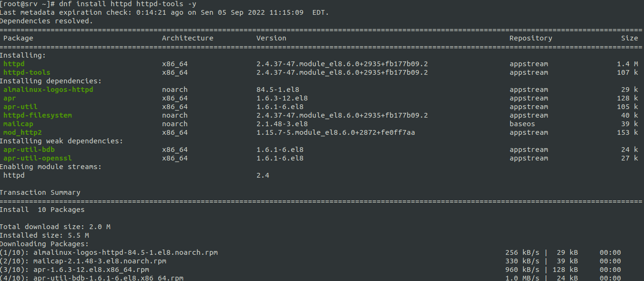Image resolution: width=644 pixels, height=281 pixels.
Task: Click the apr-util-bdb weak dependency
Action: pyautogui.click(x=29, y=150)
